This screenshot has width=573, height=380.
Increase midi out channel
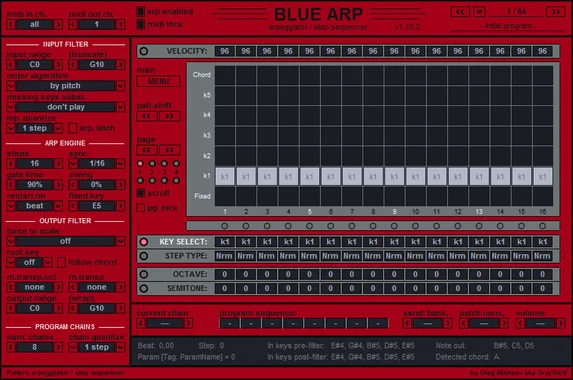click(x=120, y=24)
